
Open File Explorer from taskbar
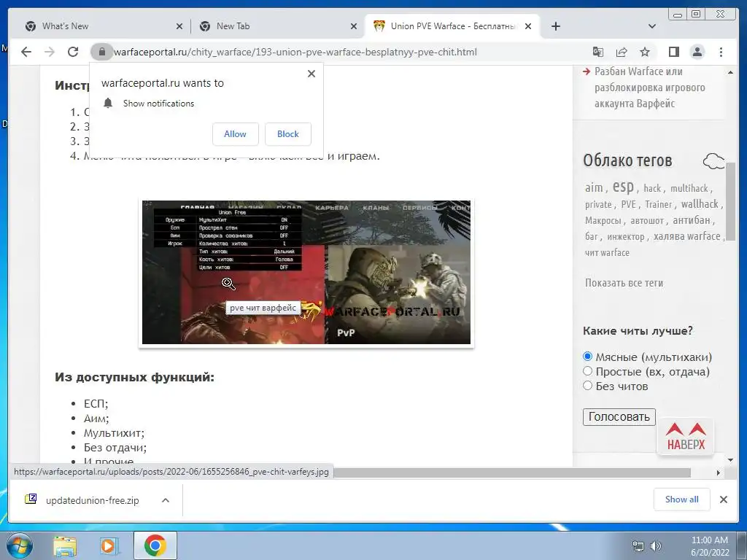coord(65,545)
